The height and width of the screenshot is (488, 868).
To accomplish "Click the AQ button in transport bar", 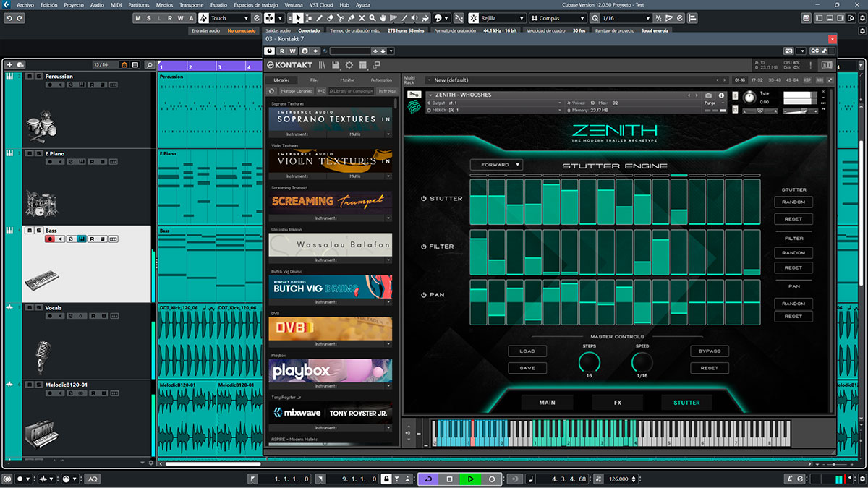I will [93, 479].
